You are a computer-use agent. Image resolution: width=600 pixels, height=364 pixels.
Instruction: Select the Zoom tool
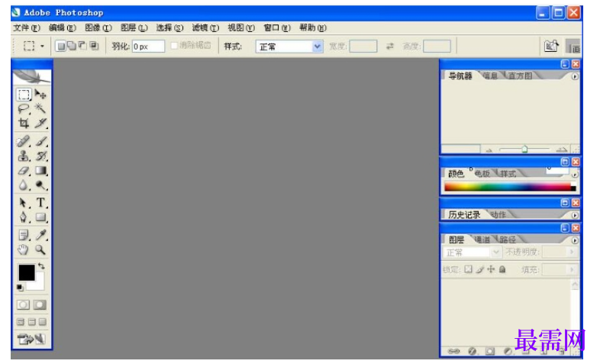(40, 250)
